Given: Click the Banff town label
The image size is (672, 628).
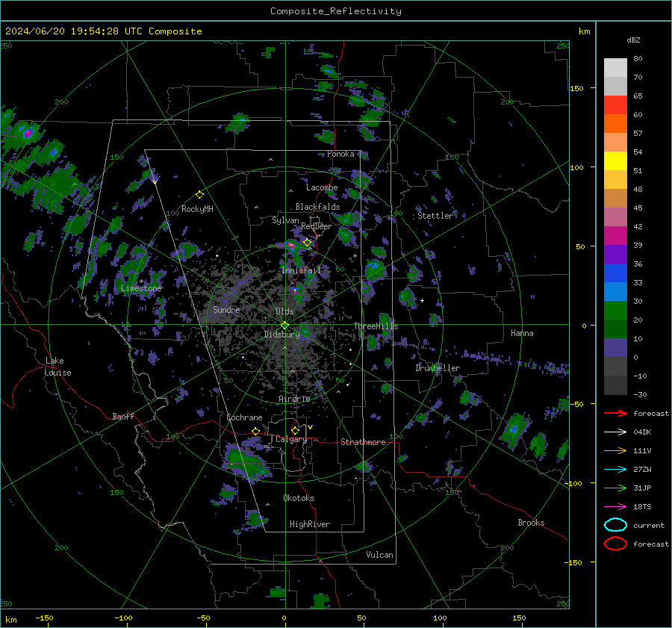Looking at the screenshot, I should (x=123, y=416).
